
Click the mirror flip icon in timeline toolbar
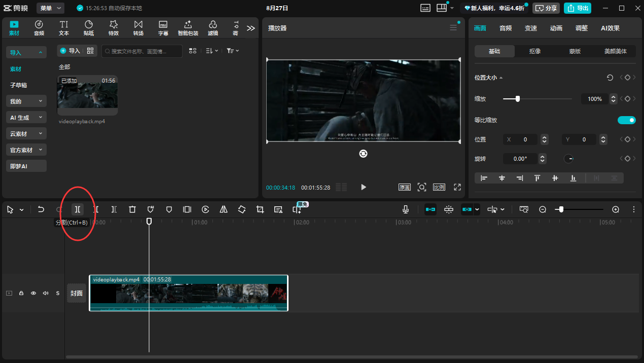224,209
